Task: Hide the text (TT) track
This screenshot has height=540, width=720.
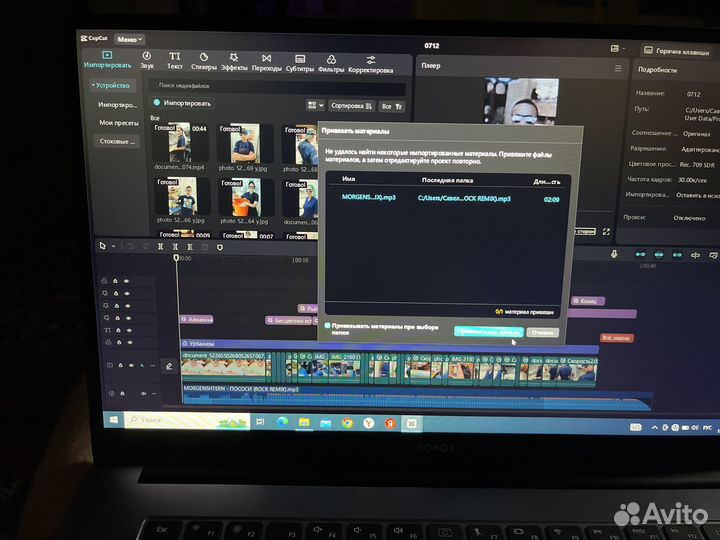Action: (x=129, y=330)
